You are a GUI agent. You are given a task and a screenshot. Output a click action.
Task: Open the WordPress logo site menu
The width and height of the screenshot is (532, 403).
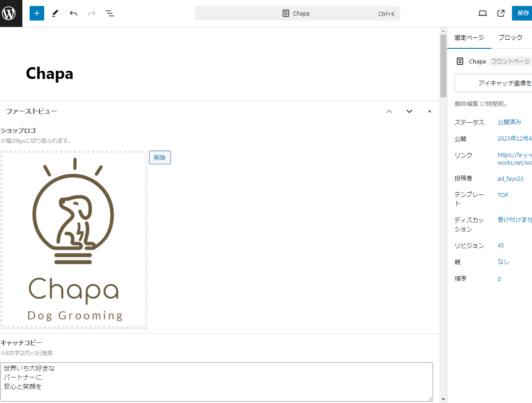coord(11,13)
